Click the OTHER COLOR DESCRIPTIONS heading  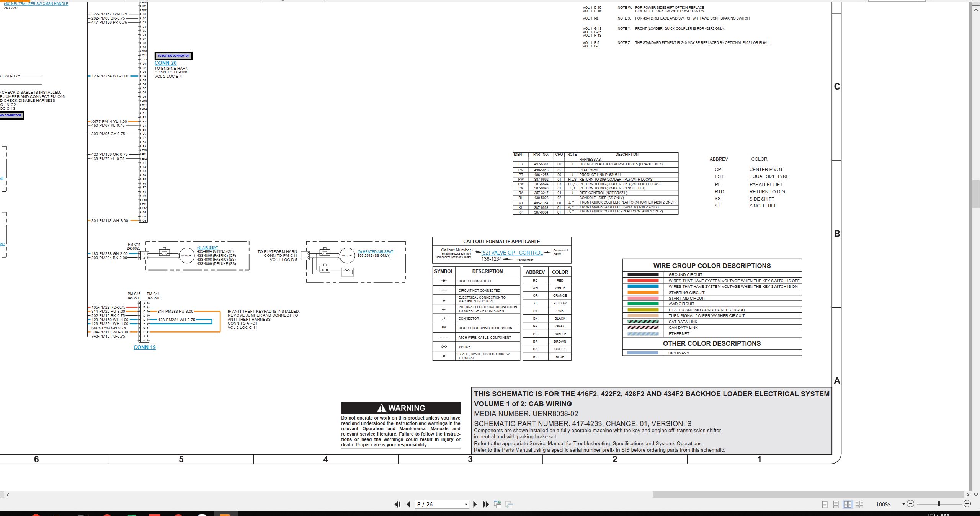tap(712, 343)
